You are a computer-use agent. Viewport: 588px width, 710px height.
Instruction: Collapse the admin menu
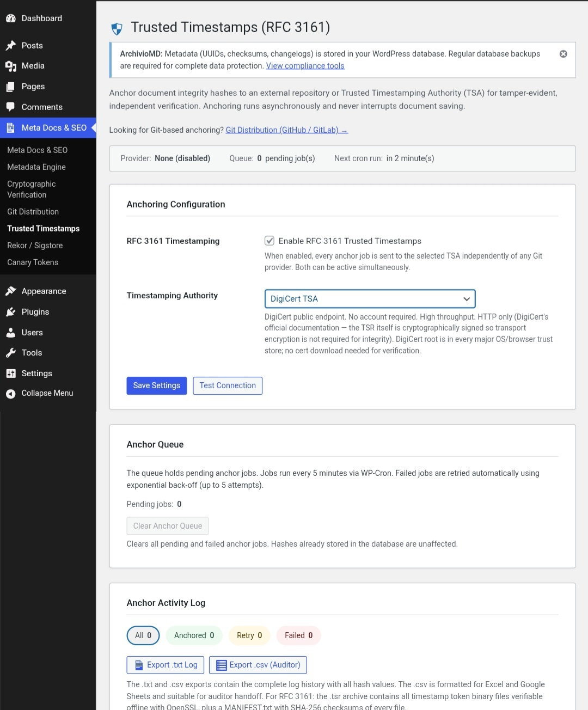11,393
